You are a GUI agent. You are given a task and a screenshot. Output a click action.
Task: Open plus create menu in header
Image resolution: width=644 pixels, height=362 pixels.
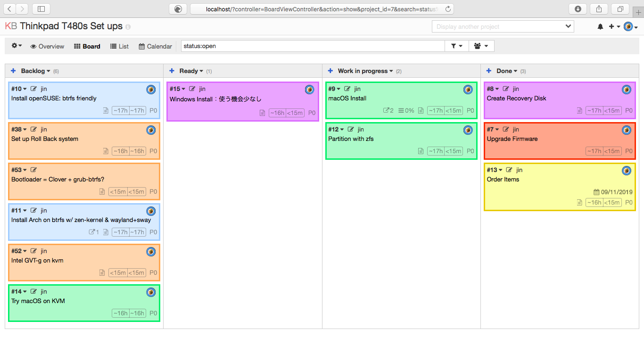(x=614, y=27)
